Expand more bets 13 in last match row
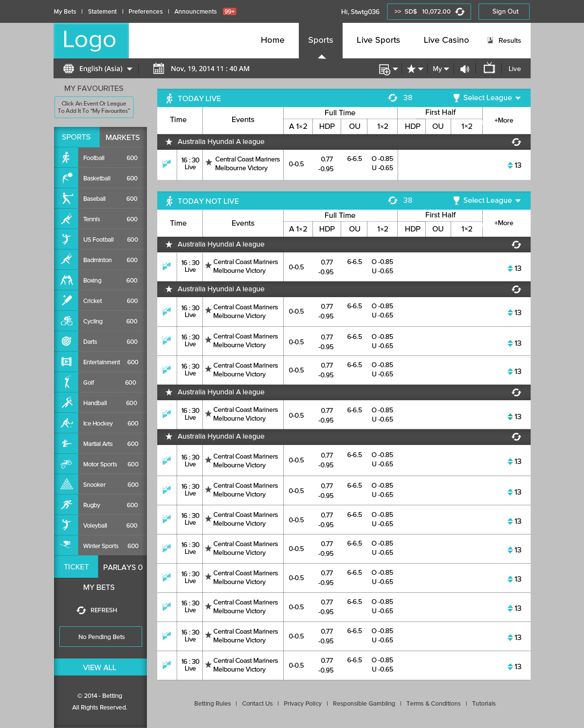This screenshot has height=728, width=584. point(514,667)
